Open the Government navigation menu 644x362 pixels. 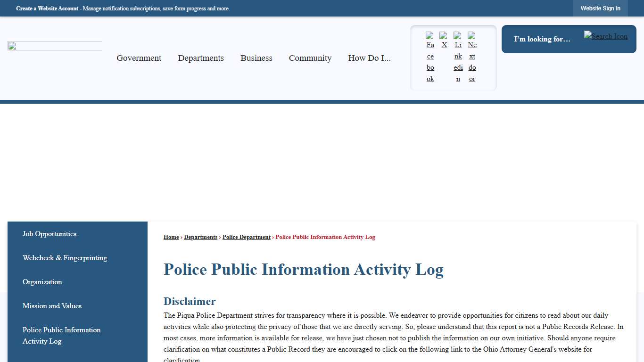pyautogui.click(x=139, y=58)
